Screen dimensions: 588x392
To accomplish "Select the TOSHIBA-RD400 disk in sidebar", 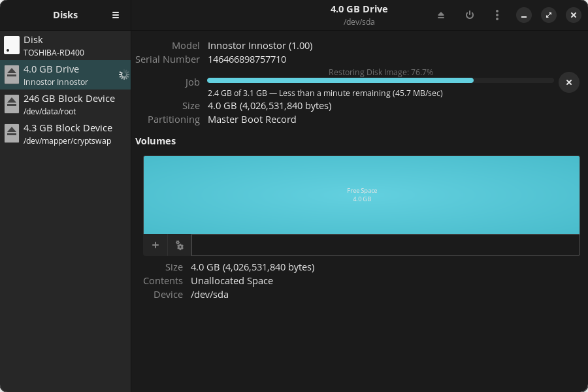I will (x=65, y=46).
